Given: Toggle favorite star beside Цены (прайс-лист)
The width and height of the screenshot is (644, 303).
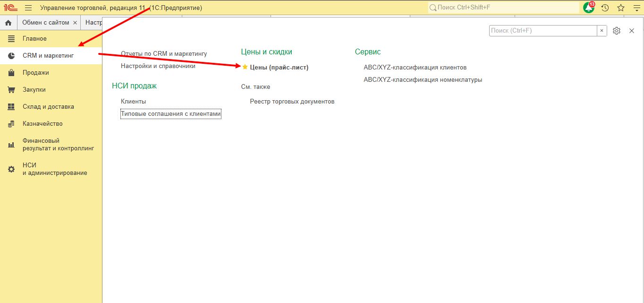Looking at the screenshot, I should [x=245, y=67].
